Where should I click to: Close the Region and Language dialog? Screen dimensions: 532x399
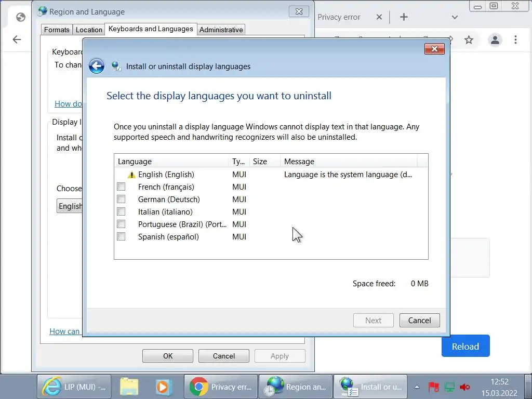click(x=299, y=11)
